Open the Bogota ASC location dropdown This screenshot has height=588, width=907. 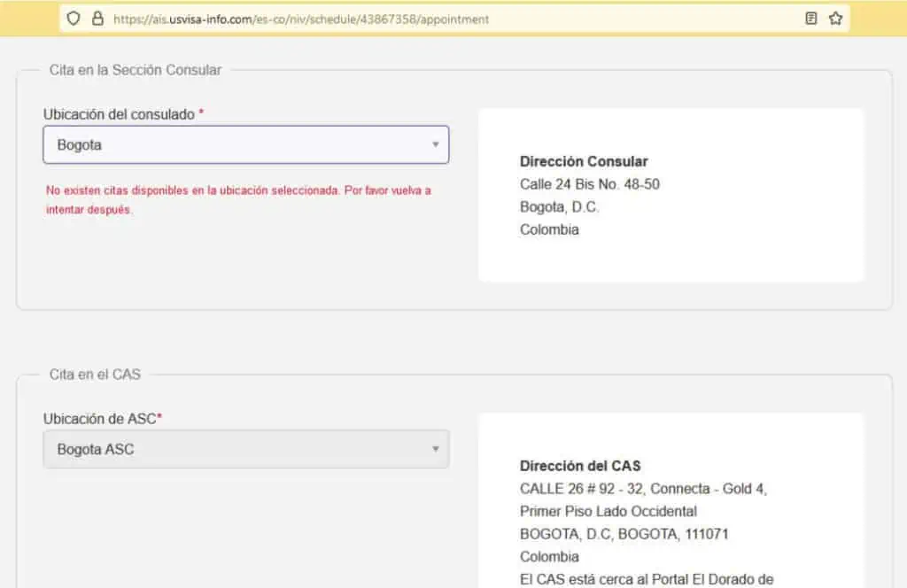click(246, 449)
